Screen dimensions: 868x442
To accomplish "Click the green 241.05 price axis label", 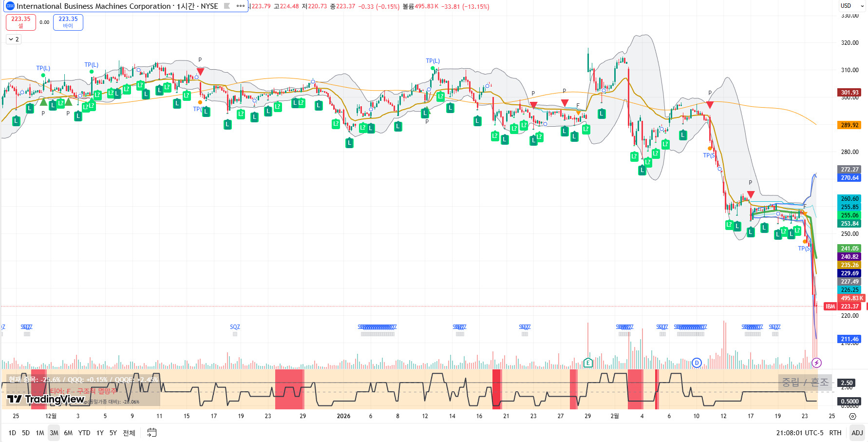I will 850,249.
